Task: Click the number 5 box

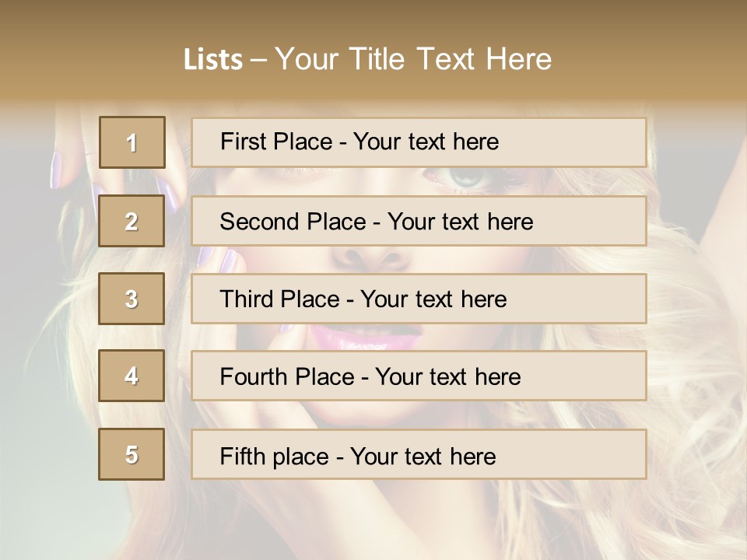Action: (x=132, y=454)
